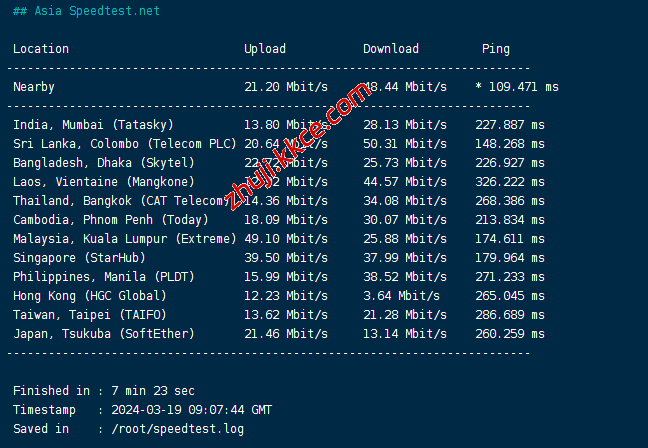This screenshot has height=448, width=648.
Task: Click Hong Kong download value 3.64 Mbit/s
Action: tap(401, 296)
